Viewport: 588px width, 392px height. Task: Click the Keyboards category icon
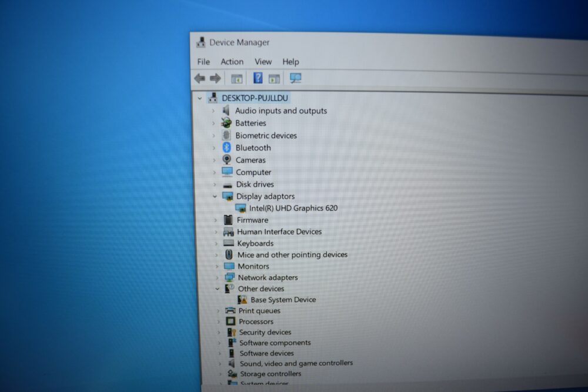click(x=228, y=243)
